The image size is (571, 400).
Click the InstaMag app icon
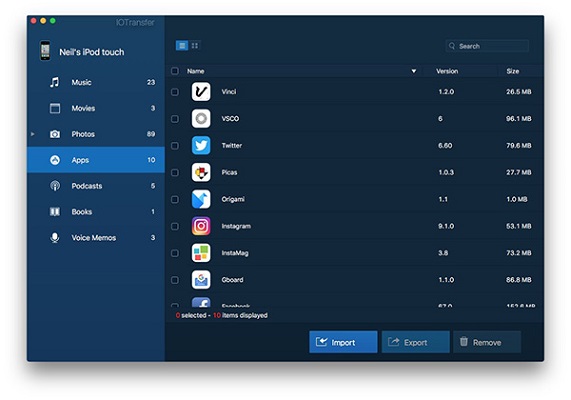click(x=201, y=253)
